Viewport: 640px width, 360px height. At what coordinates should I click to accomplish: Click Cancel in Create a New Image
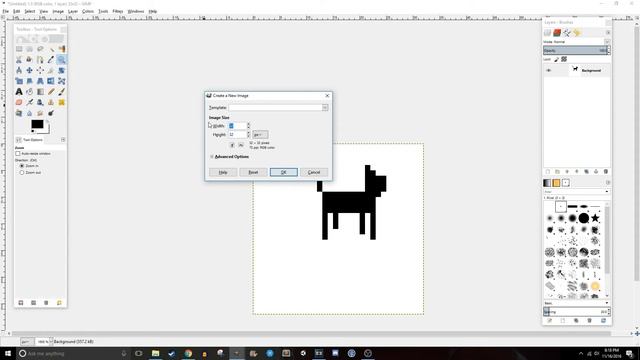[x=314, y=172]
